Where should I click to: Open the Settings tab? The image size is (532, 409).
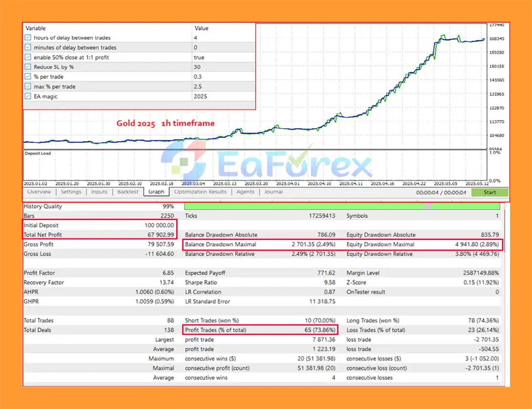[x=71, y=192]
